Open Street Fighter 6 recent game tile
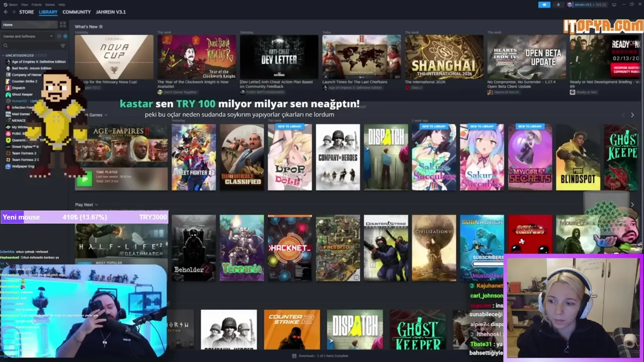Screen dimensions: 644x362 [x=194, y=157]
